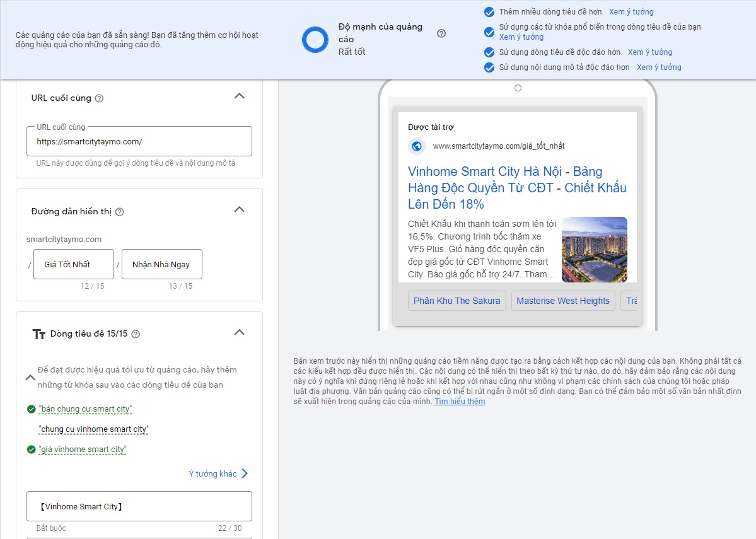Click the Rất tốt ad strength rating
756x539 pixels.
(352, 52)
